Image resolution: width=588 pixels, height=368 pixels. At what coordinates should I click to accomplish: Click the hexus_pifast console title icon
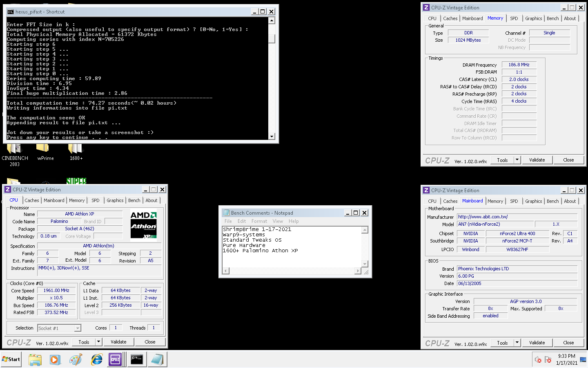click(x=11, y=12)
